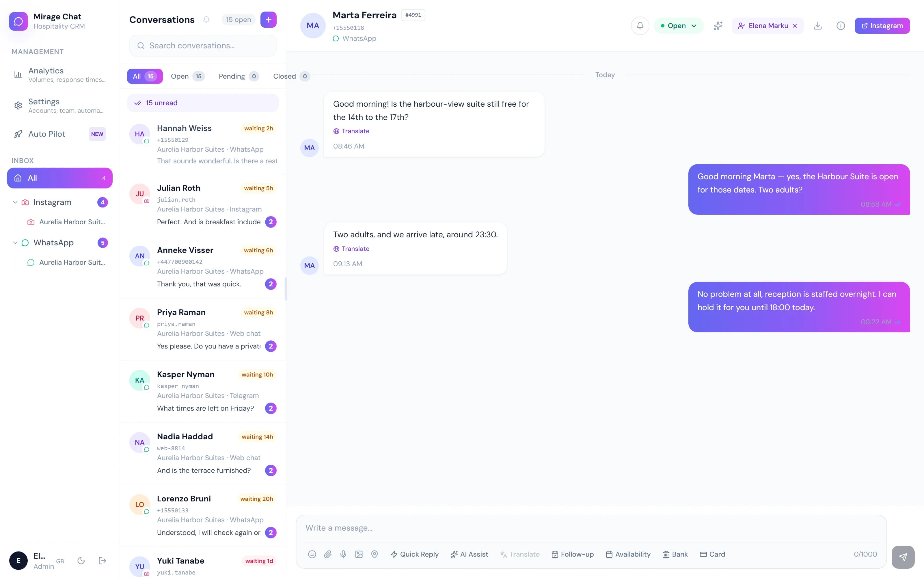Collapse the WhatsApp inbox group
The height and width of the screenshot is (578, 924).
point(15,243)
